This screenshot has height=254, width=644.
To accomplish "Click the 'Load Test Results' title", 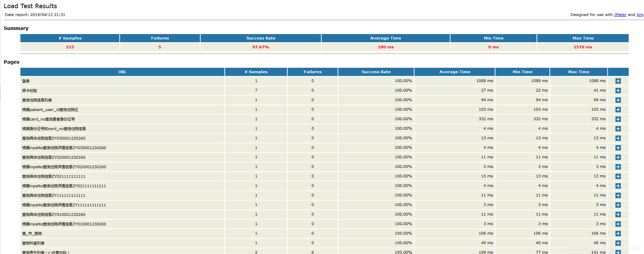I will click(x=30, y=6).
